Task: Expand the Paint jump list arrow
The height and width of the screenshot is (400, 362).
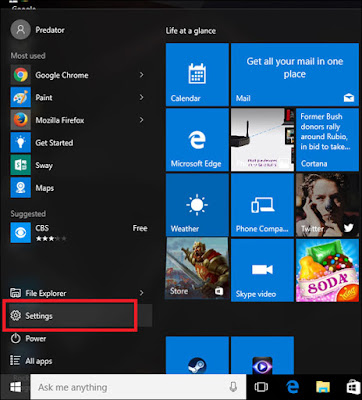Action: (x=142, y=97)
